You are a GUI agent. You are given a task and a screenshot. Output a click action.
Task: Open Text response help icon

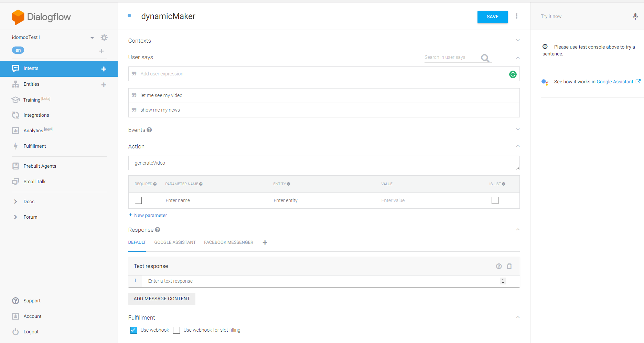point(499,266)
